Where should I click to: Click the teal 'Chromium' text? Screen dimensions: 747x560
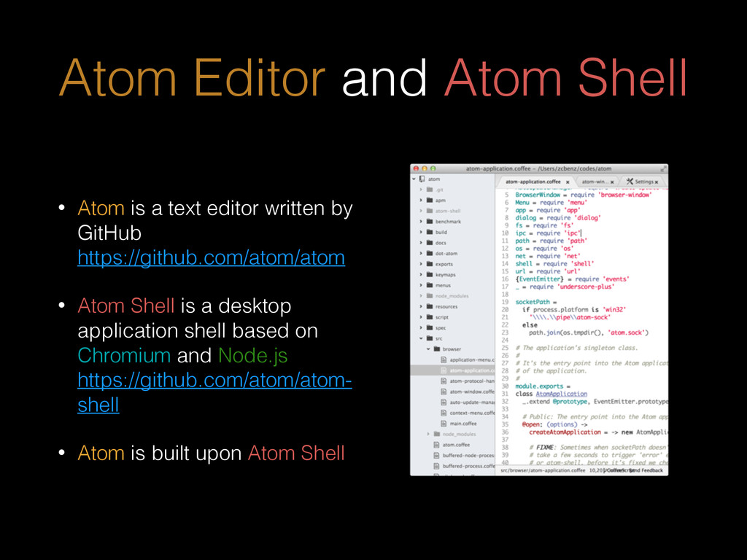pos(124,356)
